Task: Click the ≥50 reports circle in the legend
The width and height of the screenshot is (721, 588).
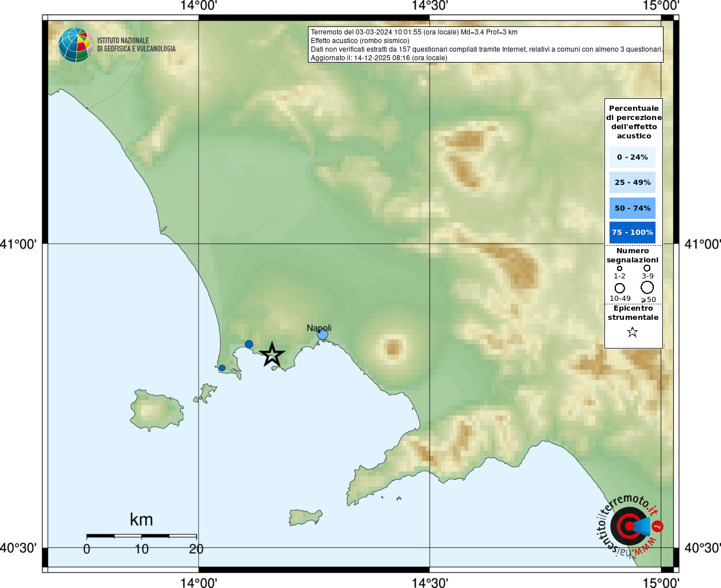Action: coord(647,287)
